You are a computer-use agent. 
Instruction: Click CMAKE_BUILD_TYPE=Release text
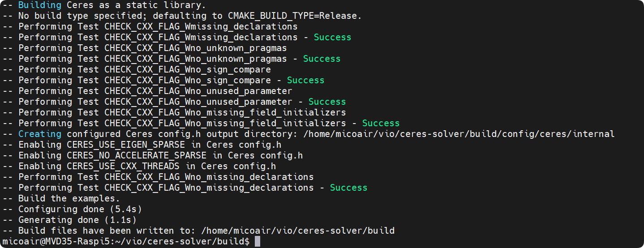tap(292, 16)
